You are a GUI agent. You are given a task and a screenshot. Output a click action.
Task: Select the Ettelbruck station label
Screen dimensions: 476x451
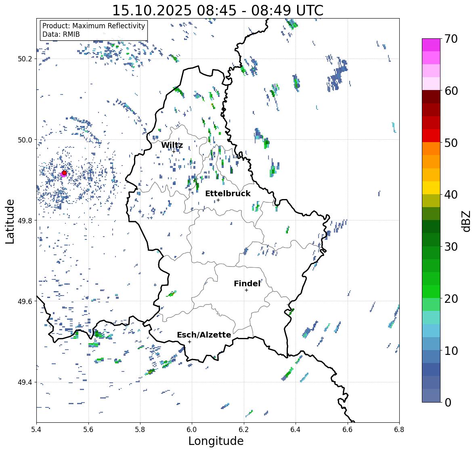(228, 193)
